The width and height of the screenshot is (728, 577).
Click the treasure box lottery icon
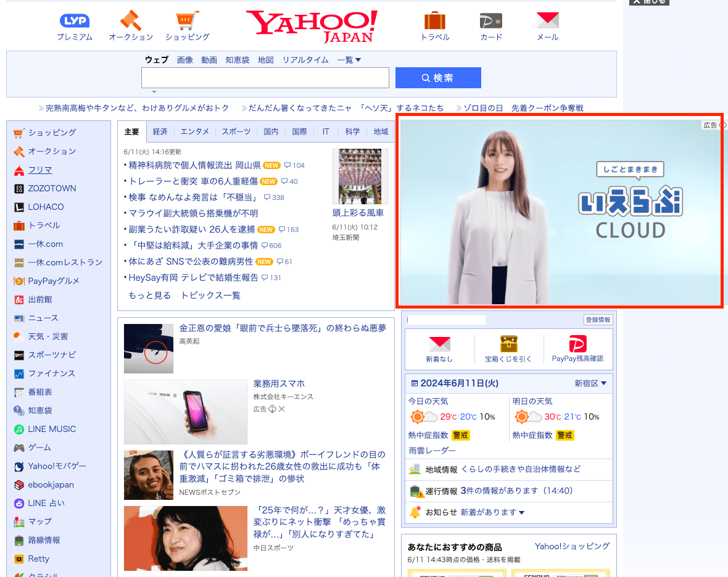pos(508,344)
